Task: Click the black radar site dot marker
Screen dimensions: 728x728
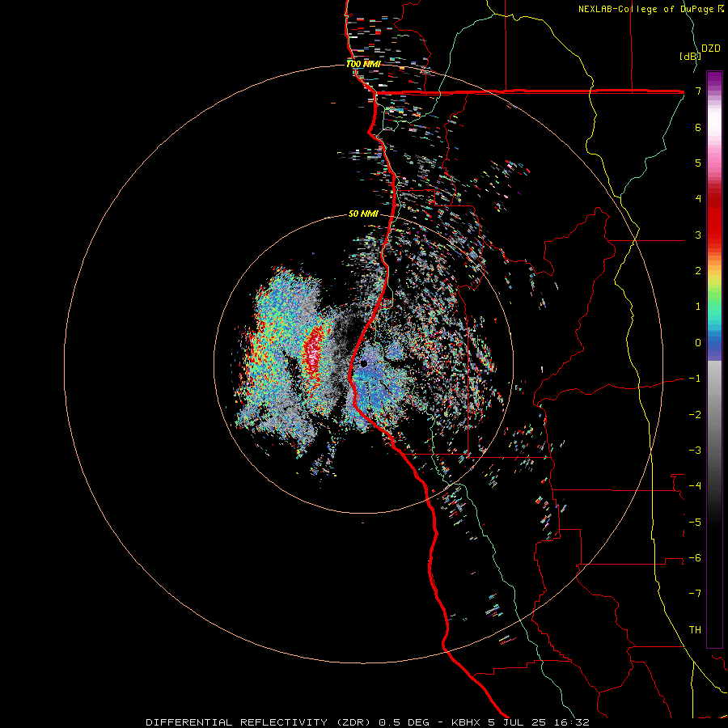Action: pos(363,363)
